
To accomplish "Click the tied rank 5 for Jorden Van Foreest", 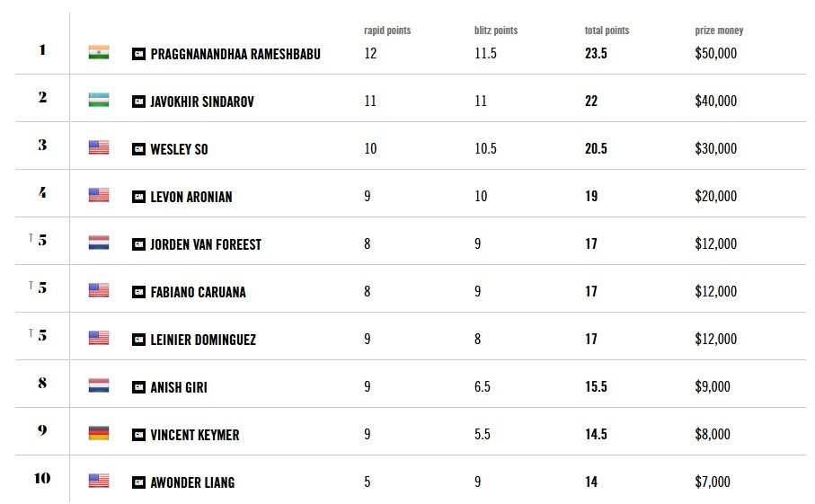I will tap(42, 240).
